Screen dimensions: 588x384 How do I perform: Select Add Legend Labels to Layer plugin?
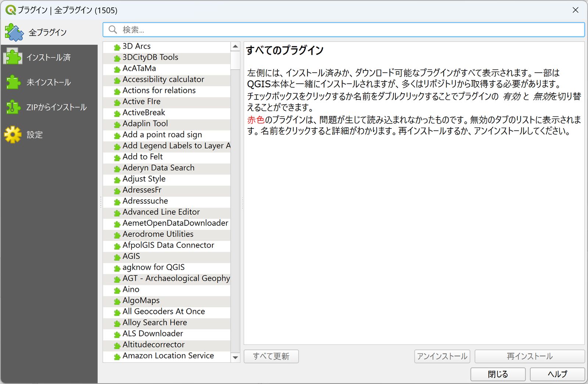[167, 146]
